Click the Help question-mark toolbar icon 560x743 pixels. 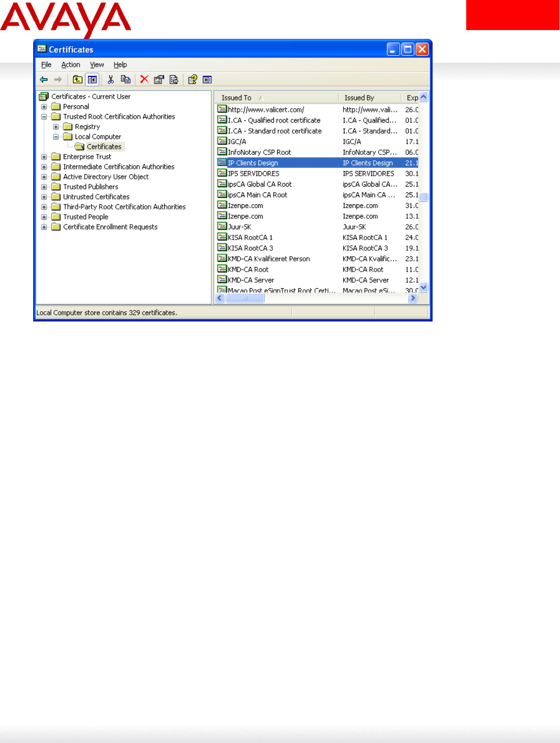coord(192,79)
